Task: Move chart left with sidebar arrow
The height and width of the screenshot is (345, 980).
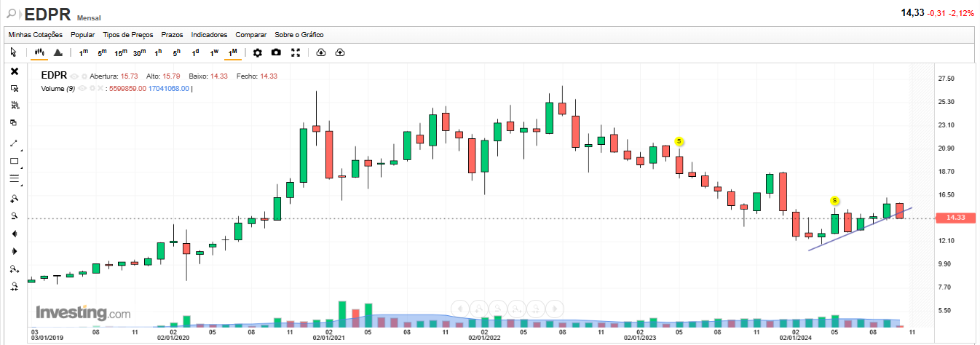Action: coord(14,234)
